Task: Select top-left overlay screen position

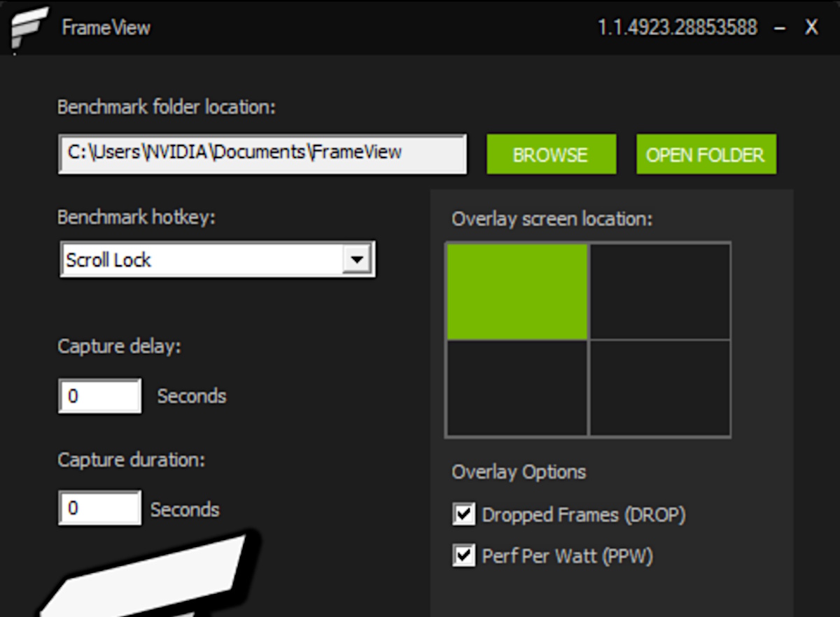Action: click(x=517, y=292)
